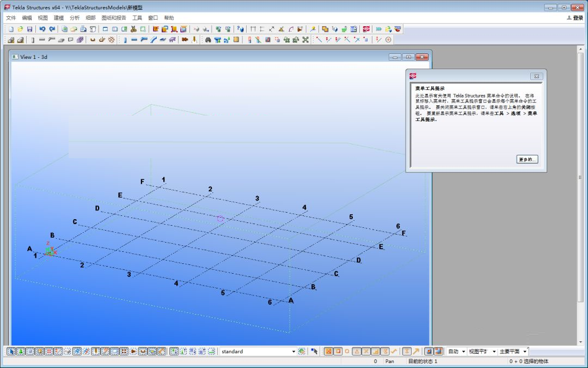
Task: Create a curved steel beam
Action: point(153,39)
